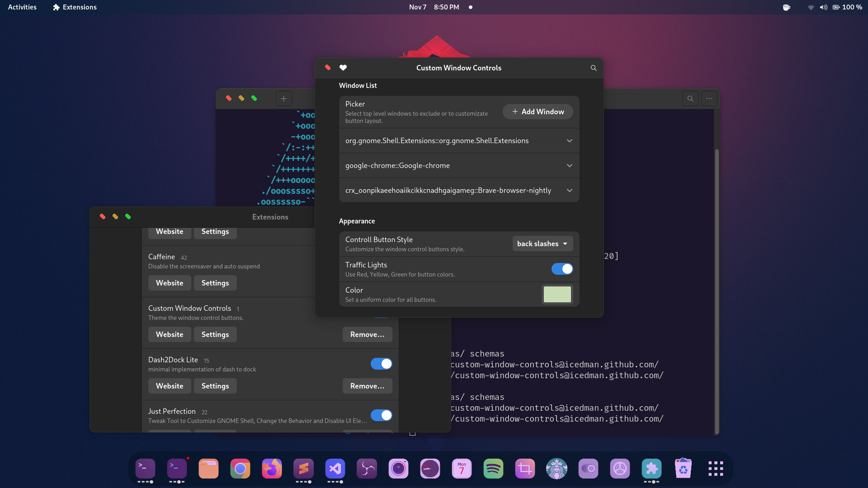Viewport: 868px width, 488px height.
Task: Show applications grid in the dock
Action: (716, 469)
